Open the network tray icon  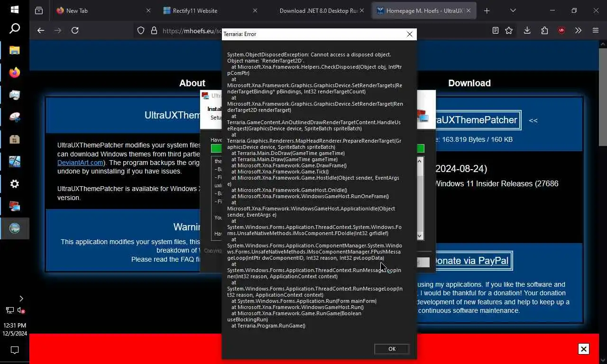tap(9, 310)
